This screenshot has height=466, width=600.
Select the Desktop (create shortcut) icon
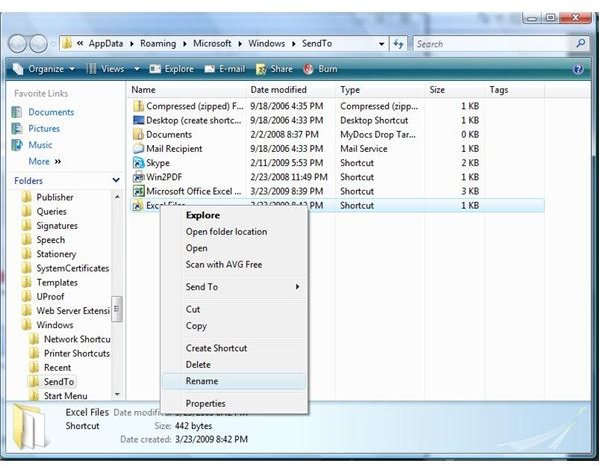click(x=138, y=120)
